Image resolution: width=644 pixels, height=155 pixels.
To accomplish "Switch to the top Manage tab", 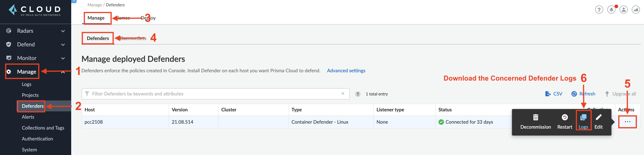I will [96, 18].
